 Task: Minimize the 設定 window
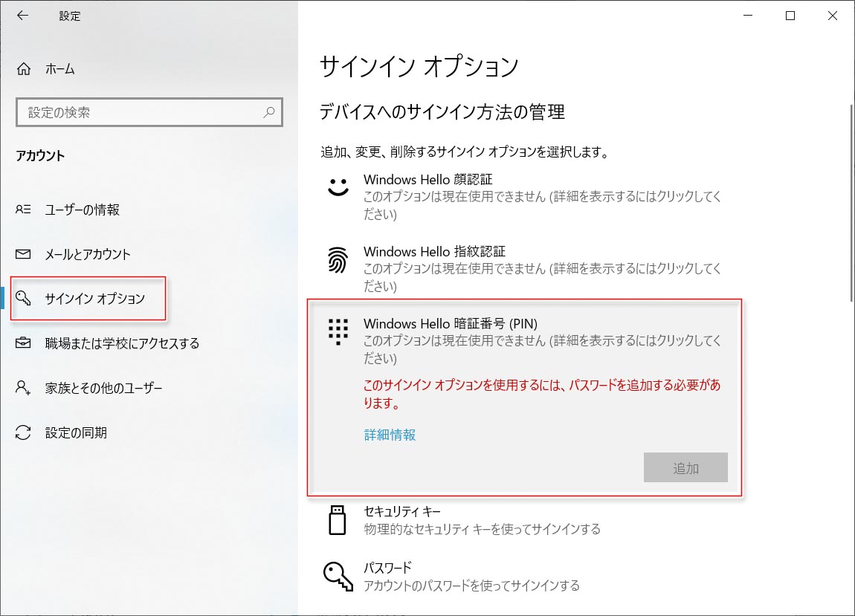click(x=748, y=16)
